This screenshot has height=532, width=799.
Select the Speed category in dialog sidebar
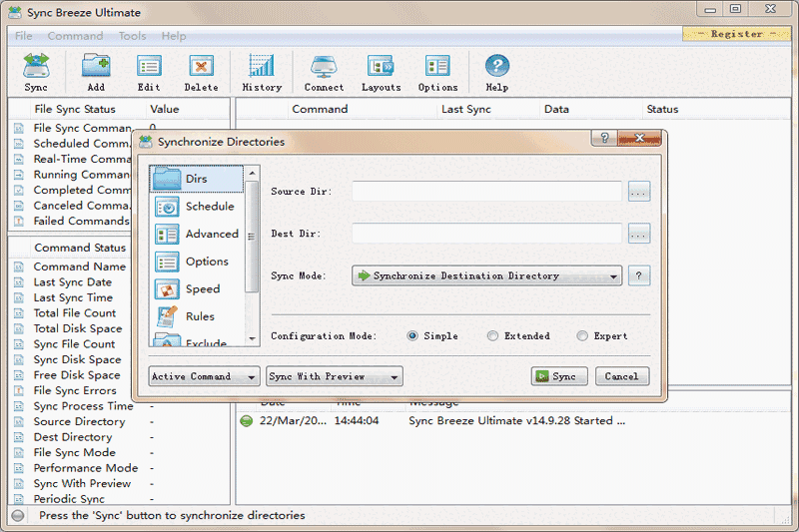[196, 288]
